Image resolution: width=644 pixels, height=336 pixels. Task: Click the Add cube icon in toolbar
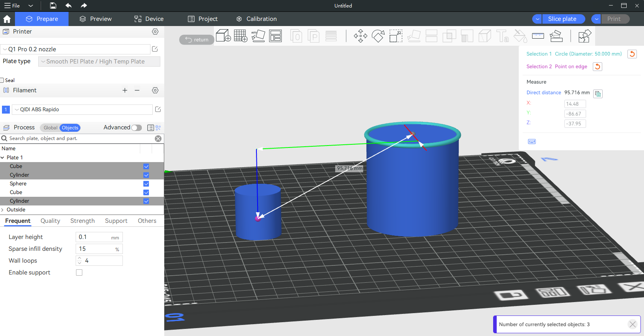[223, 36]
